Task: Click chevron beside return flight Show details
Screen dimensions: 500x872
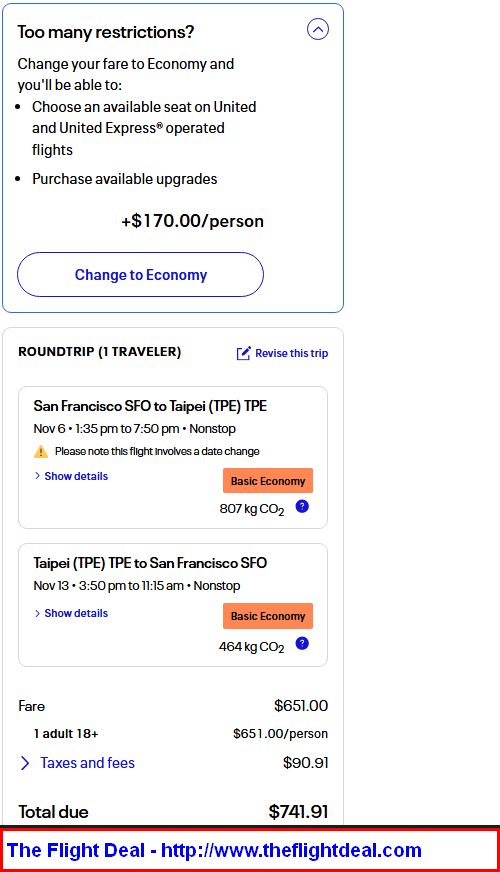Action: (x=37, y=613)
